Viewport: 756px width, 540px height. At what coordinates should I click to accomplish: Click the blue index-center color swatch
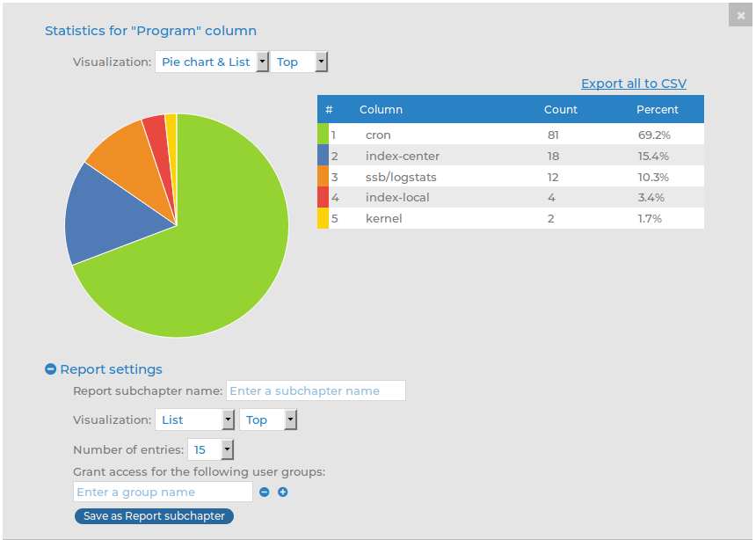323,156
